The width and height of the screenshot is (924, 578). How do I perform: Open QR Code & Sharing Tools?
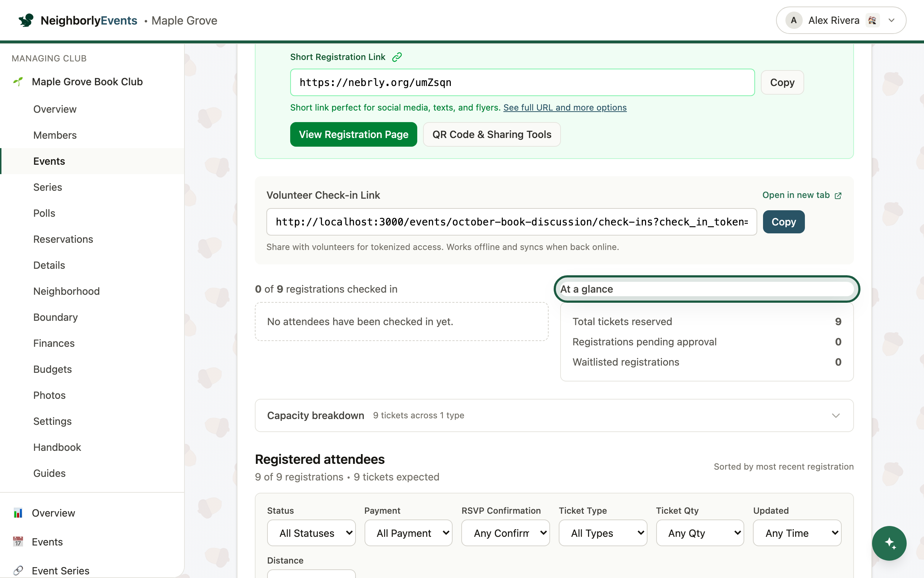492,134
